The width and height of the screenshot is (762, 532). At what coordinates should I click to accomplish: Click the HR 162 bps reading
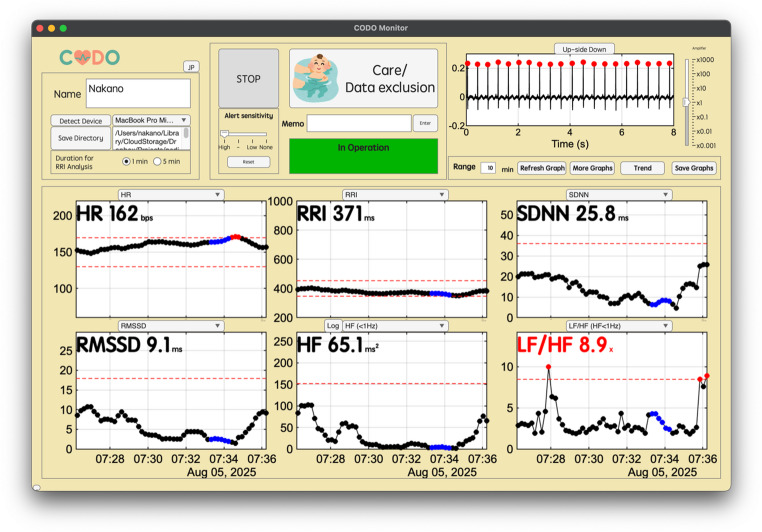pyautogui.click(x=115, y=213)
